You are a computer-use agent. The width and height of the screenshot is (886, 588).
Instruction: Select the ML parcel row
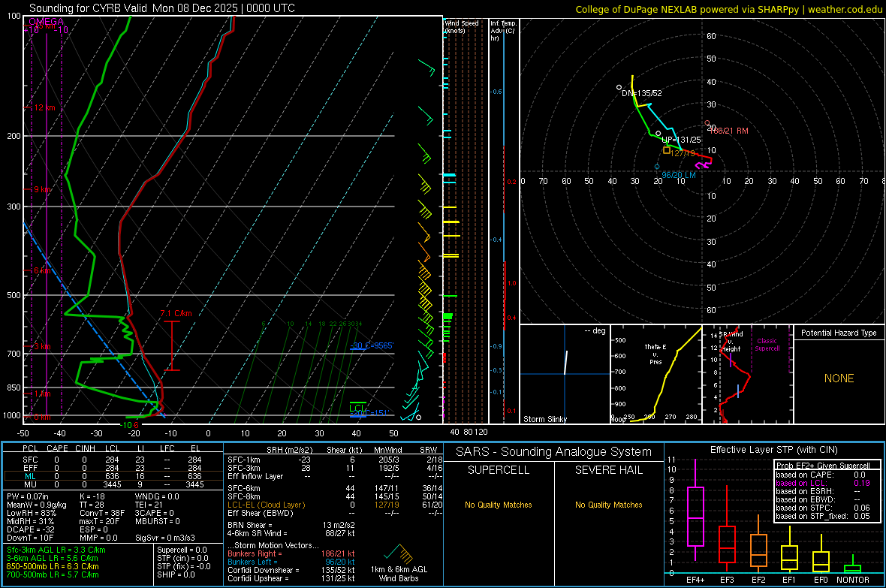pos(113,476)
